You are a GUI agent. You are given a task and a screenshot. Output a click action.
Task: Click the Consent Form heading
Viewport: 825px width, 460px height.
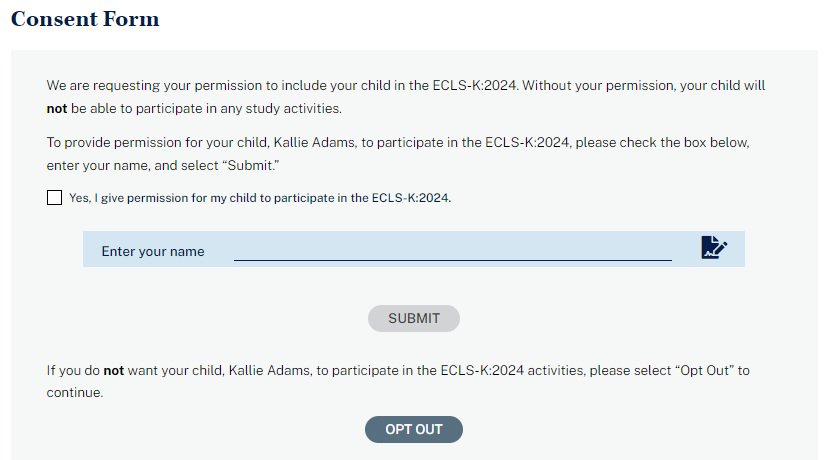pyautogui.click(x=85, y=19)
